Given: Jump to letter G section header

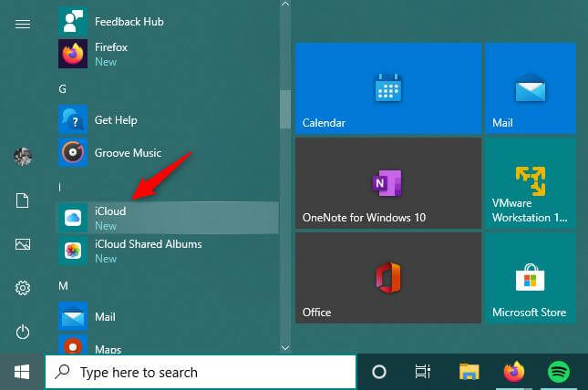Looking at the screenshot, I should (x=63, y=89).
